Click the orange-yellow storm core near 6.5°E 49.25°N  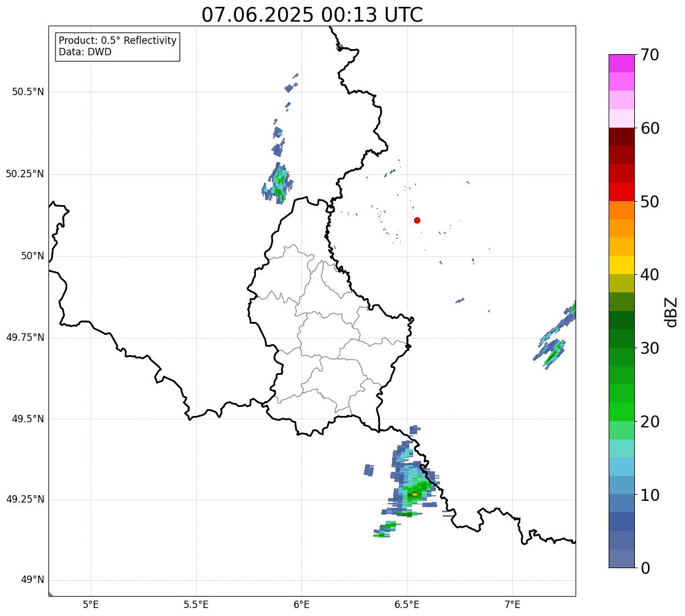coord(415,494)
